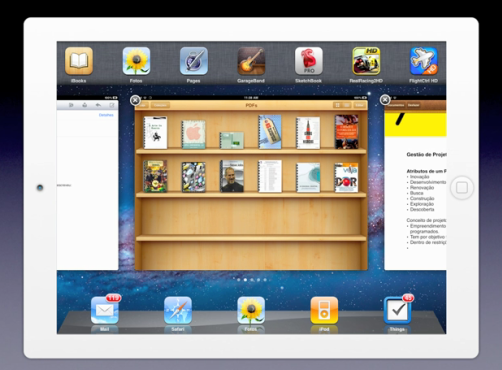This screenshot has width=502, height=370.
Task: Open the iBooks app icon
Action: [x=79, y=61]
